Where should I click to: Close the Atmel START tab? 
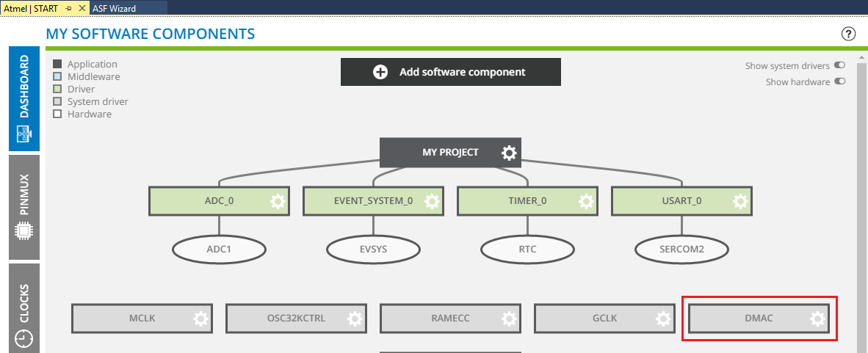click(82, 8)
